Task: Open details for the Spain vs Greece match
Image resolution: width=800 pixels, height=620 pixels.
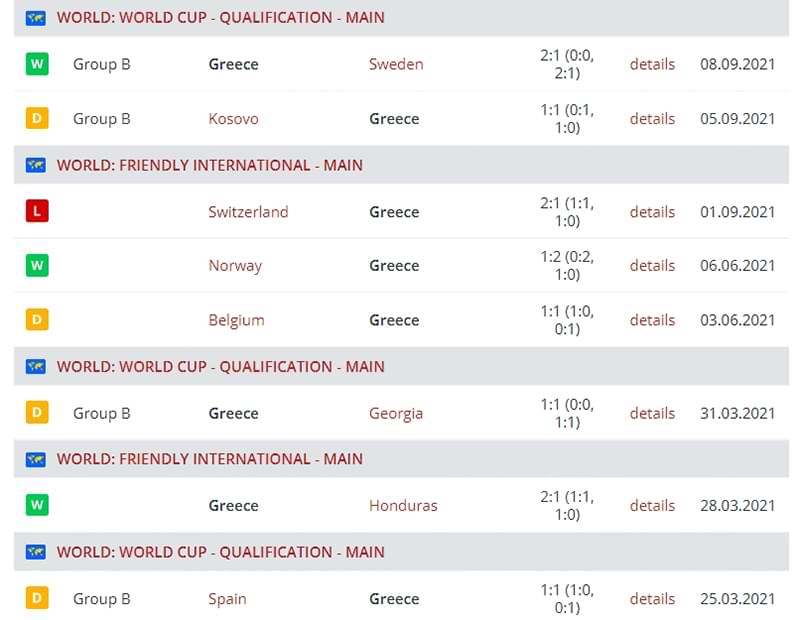Action: pyautogui.click(x=652, y=599)
